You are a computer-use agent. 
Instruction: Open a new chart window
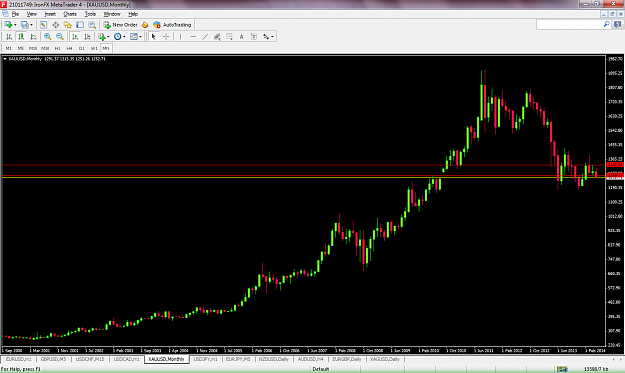click(x=8, y=25)
